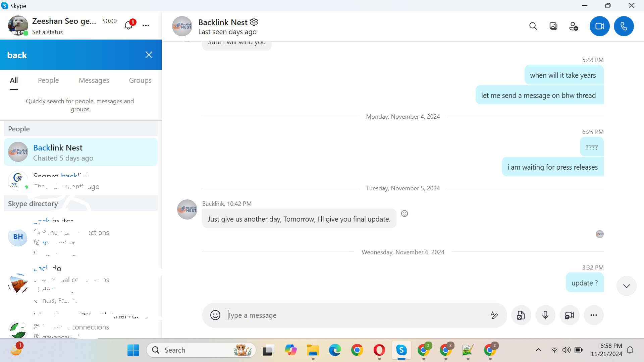React to the 'Just give us another day' message

pyautogui.click(x=405, y=214)
